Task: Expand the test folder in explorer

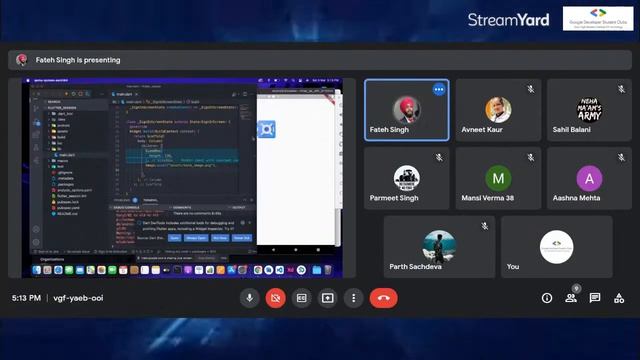Action: pos(60,167)
